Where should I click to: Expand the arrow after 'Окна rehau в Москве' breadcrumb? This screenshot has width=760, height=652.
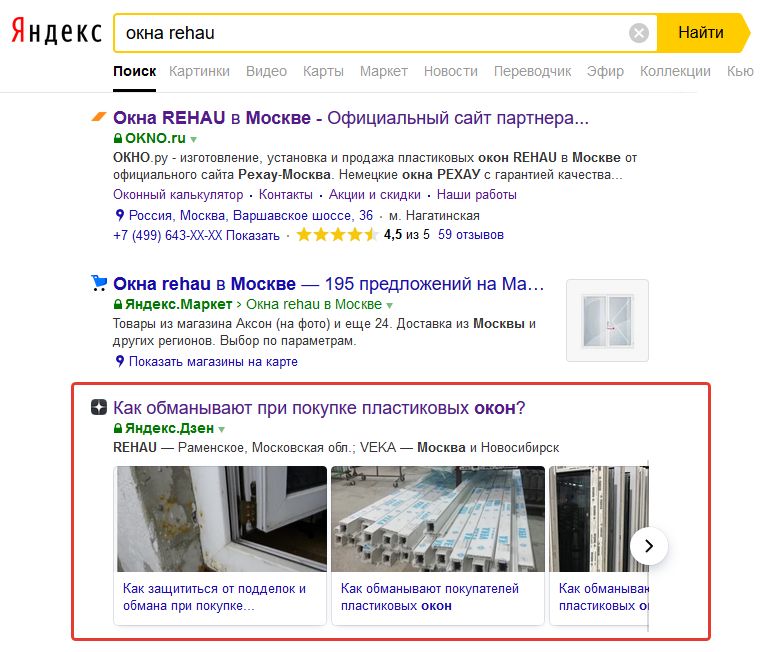pos(390,305)
